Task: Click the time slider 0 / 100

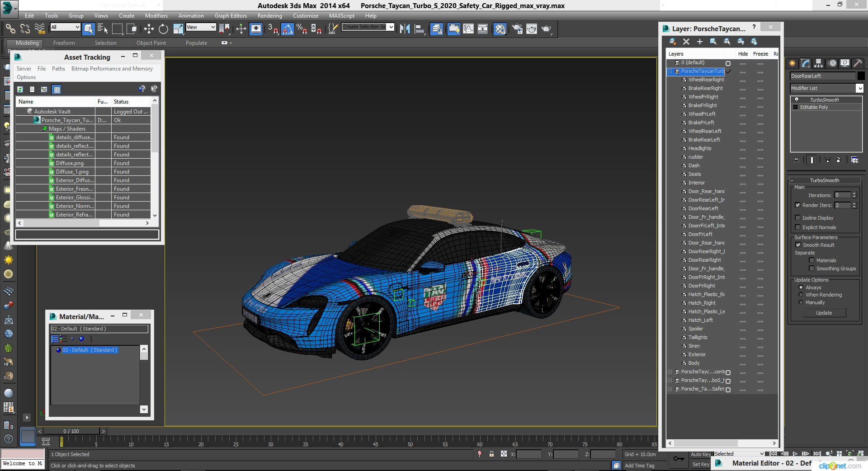Action: tap(71, 431)
